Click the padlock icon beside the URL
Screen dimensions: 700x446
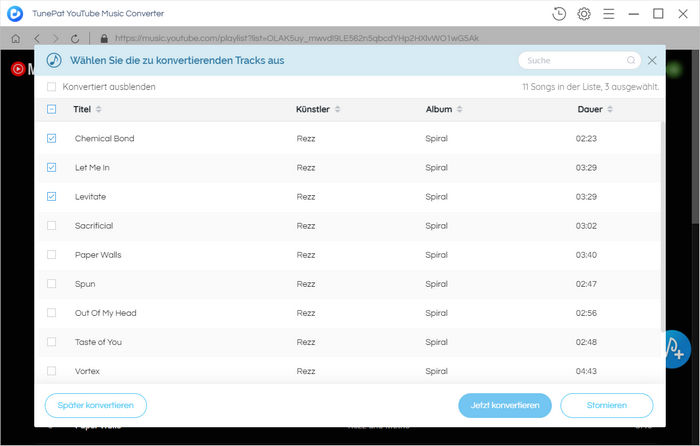[104, 38]
